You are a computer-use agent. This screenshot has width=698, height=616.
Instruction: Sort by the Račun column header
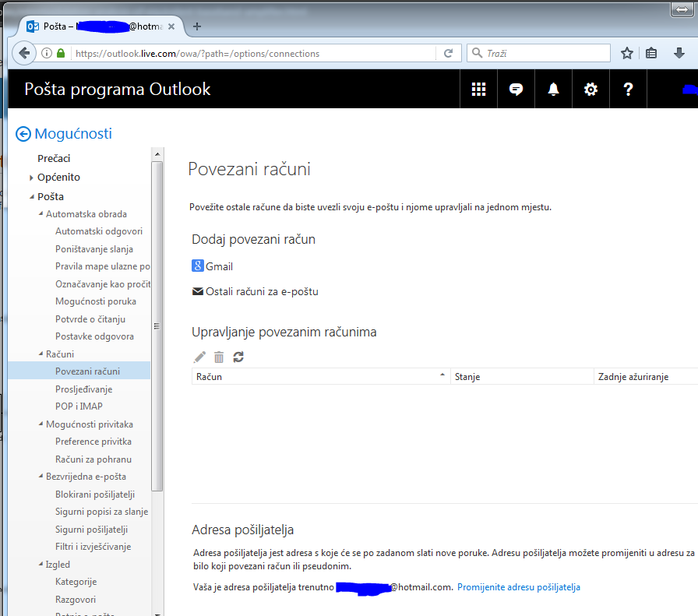point(320,377)
